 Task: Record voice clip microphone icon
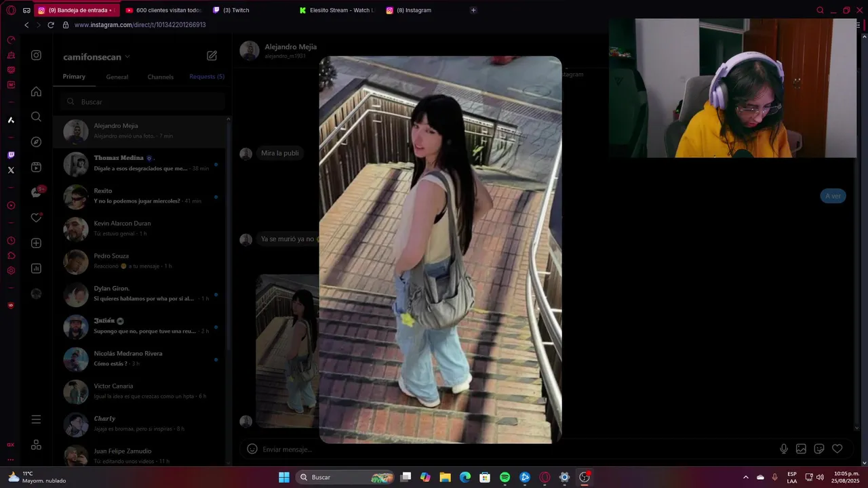click(x=784, y=449)
